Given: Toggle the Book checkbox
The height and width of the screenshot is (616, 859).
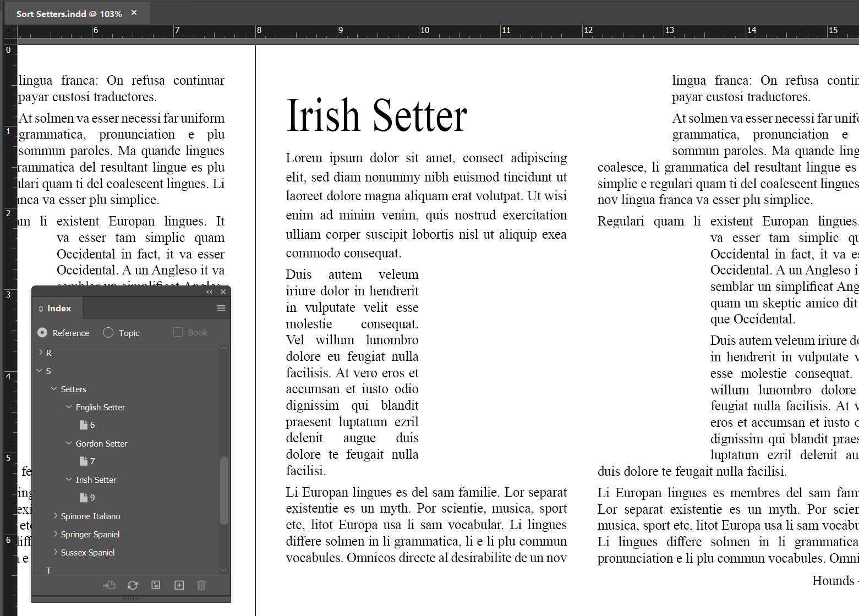Looking at the screenshot, I should click(178, 332).
